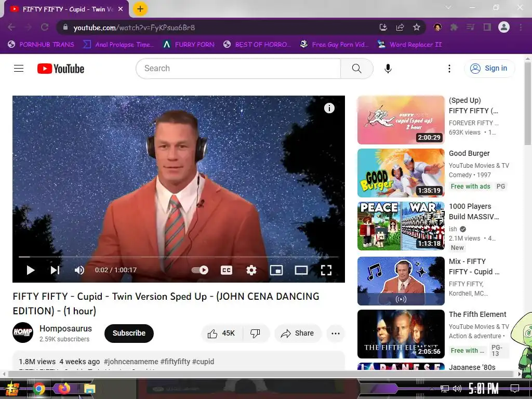Open the player settings gear
Screen dimensions: 532x399
pyautogui.click(x=251, y=270)
